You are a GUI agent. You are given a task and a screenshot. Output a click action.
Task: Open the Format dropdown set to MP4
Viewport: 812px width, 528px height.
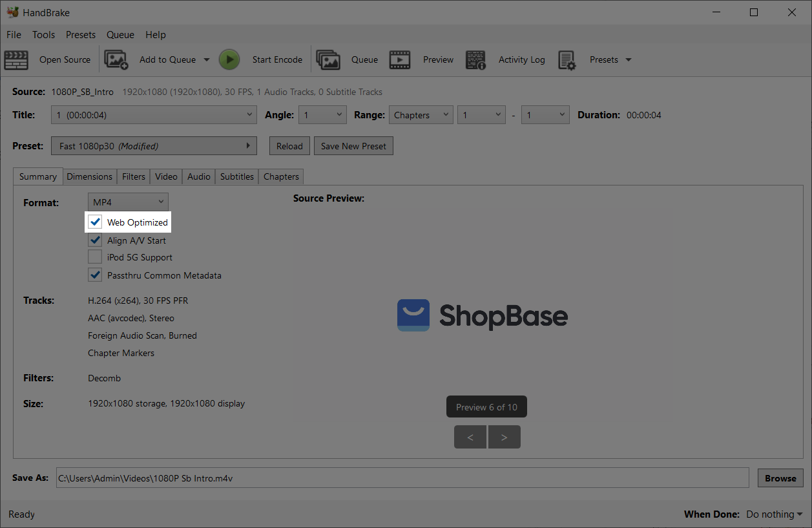point(128,202)
